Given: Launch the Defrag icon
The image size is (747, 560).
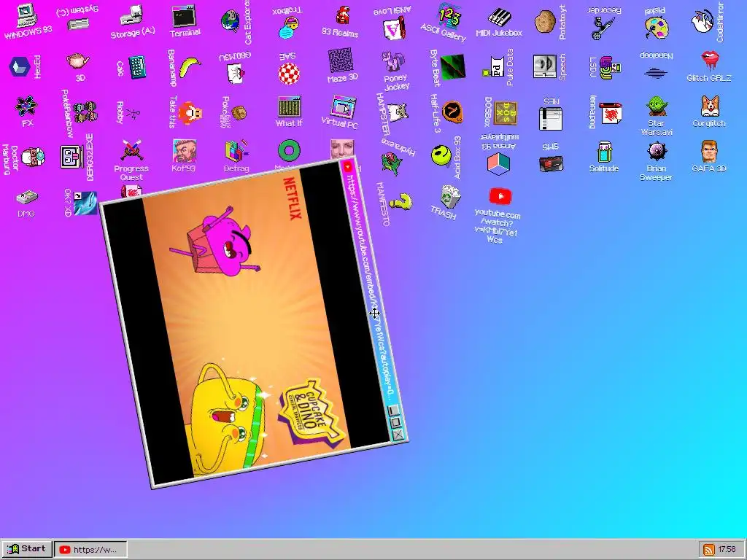Looking at the screenshot, I should click(x=236, y=150).
